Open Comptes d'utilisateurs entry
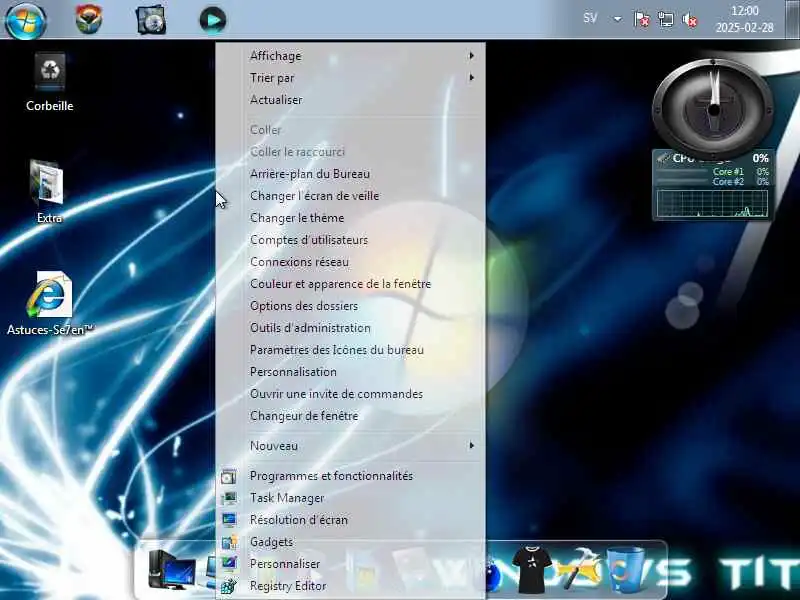 coord(351,240)
